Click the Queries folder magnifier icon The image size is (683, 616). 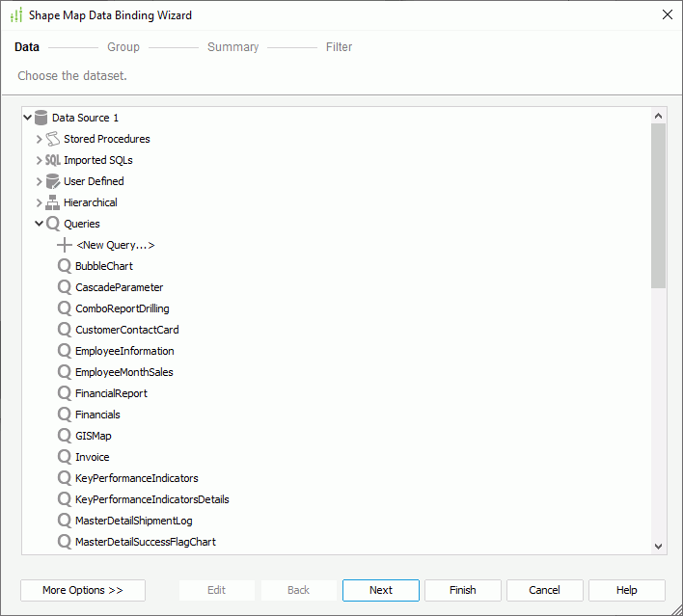53,224
